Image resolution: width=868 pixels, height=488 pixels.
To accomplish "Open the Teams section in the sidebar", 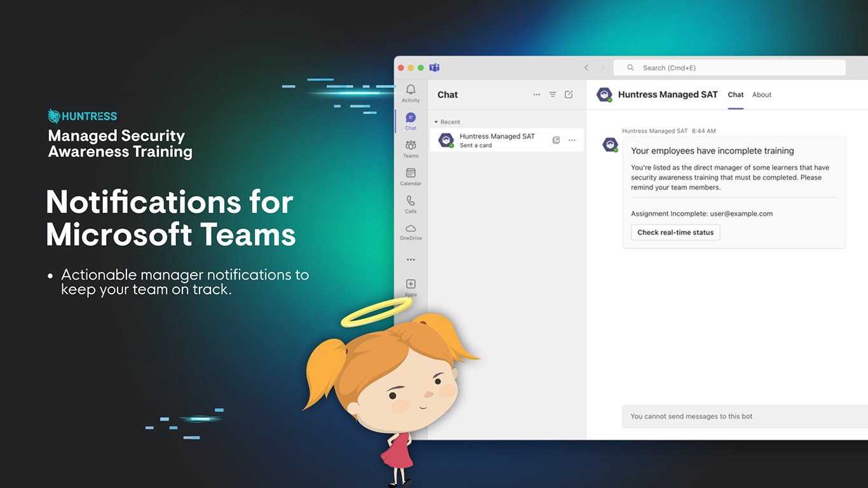I will [x=410, y=149].
